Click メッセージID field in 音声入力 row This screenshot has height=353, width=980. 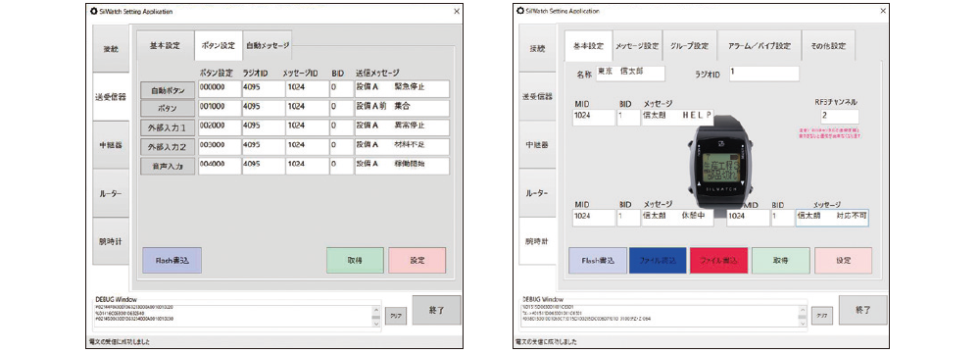pyautogui.click(x=307, y=167)
